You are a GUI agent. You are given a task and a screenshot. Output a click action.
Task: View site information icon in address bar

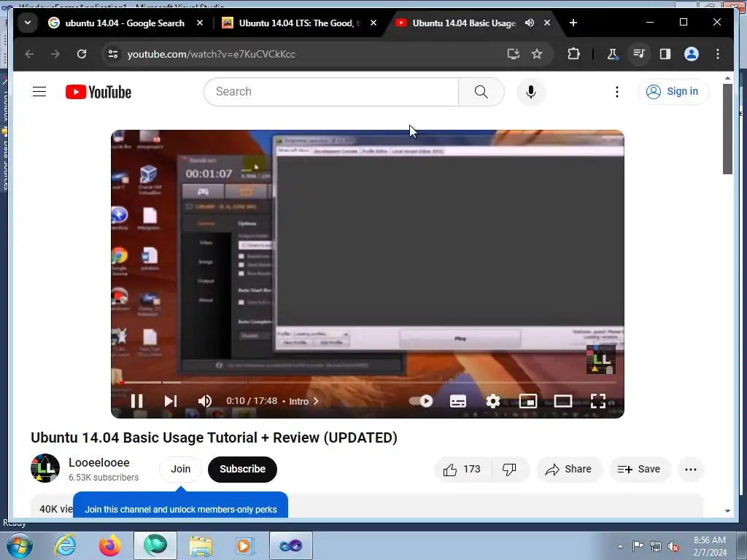tap(113, 54)
